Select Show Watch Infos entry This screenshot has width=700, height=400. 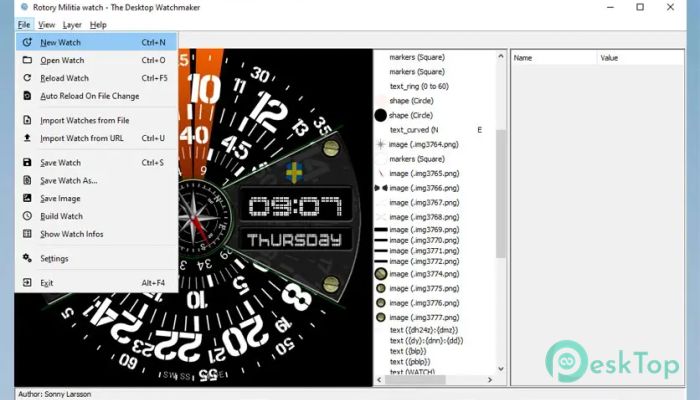click(x=96, y=234)
